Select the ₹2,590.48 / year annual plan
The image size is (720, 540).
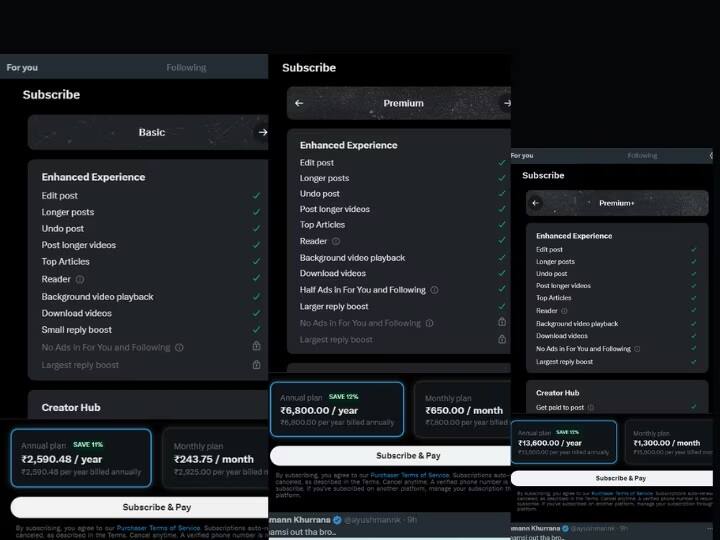point(81,459)
